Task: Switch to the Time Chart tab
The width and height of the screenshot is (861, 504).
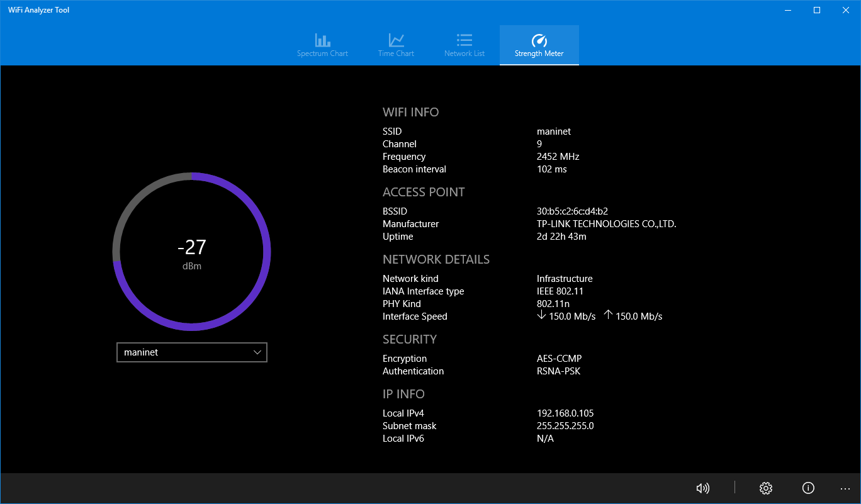Action: pyautogui.click(x=395, y=44)
